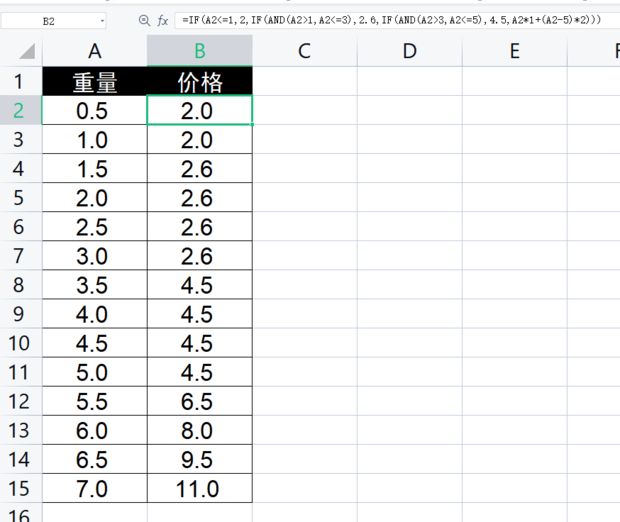Select row 4 header

click(x=21, y=168)
